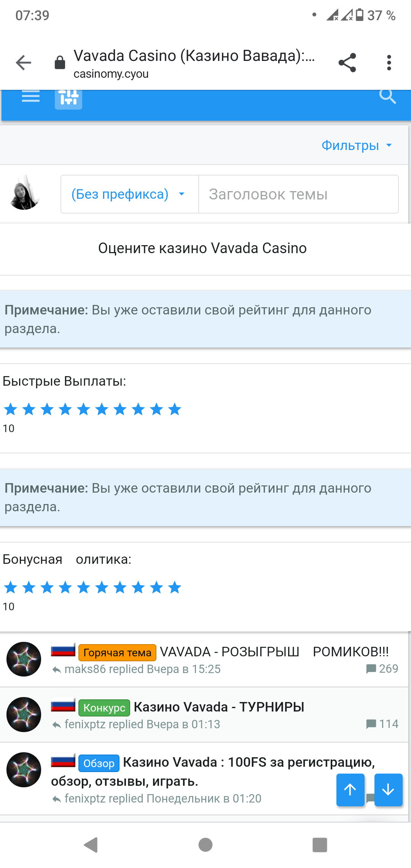Open the VAVADA РОЗЫГРЫШ thread
411x868 pixels.
274,652
